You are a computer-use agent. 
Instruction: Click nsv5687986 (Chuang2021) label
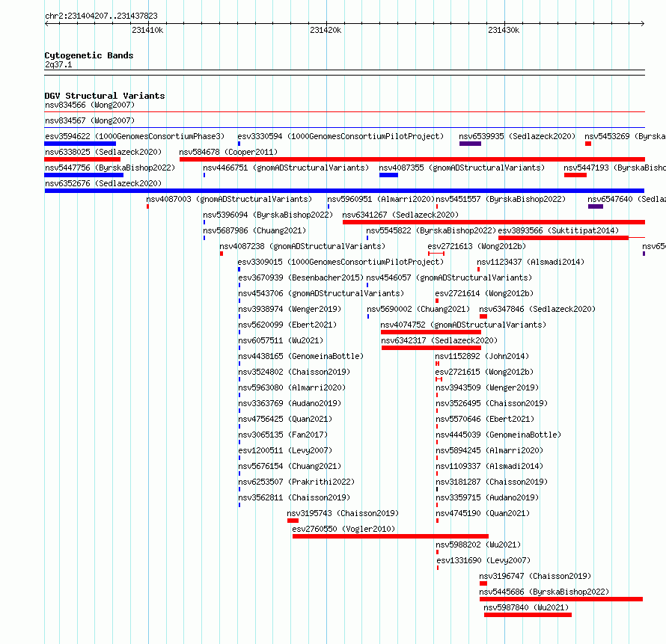254,230
